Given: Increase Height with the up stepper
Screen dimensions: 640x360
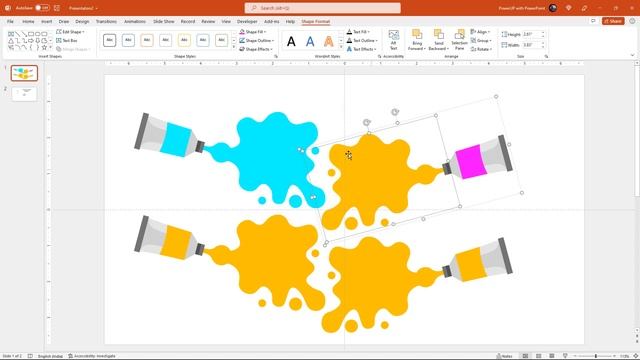Looking at the screenshot, I should [x=543, y=33].
